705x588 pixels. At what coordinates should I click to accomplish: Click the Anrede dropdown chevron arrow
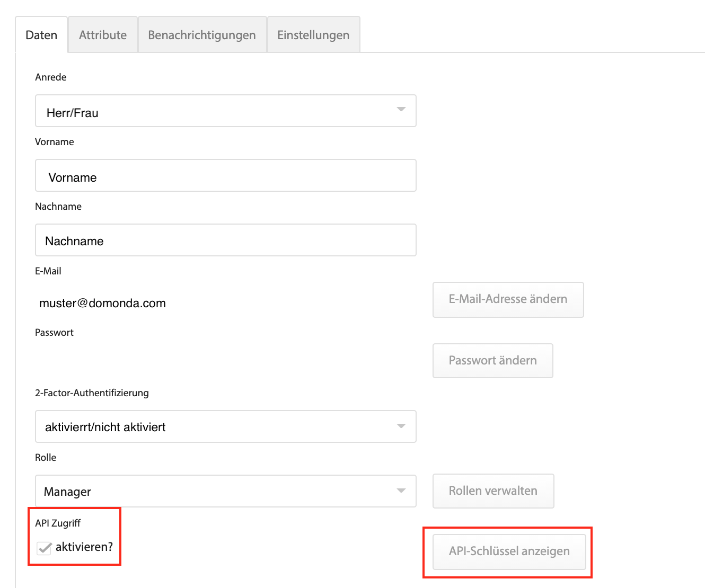pyautogui.click(x=401, y=111)
